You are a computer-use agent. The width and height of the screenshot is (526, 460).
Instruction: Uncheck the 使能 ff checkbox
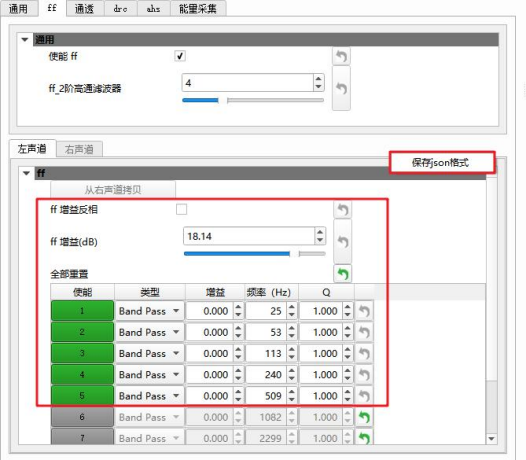point(180,56)
